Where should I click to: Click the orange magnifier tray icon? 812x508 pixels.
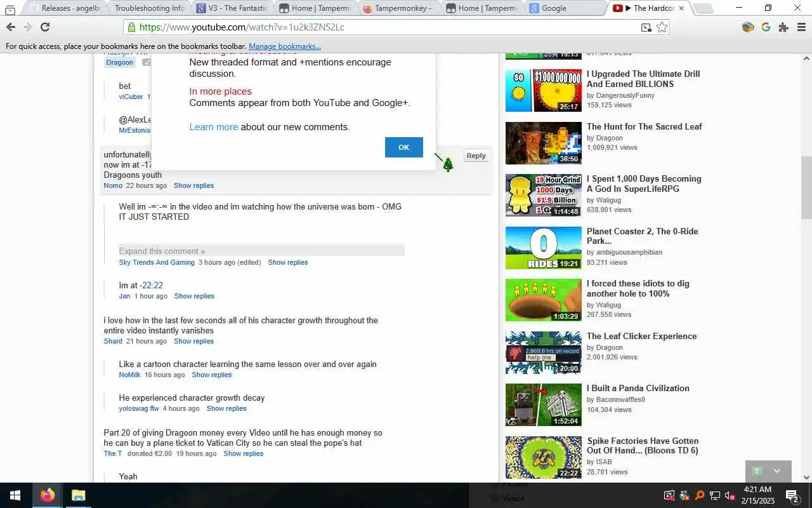(699, 496)
